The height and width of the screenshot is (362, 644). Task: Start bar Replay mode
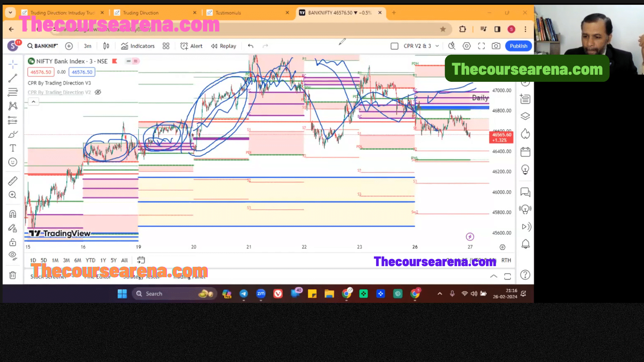tap(224, 46)
